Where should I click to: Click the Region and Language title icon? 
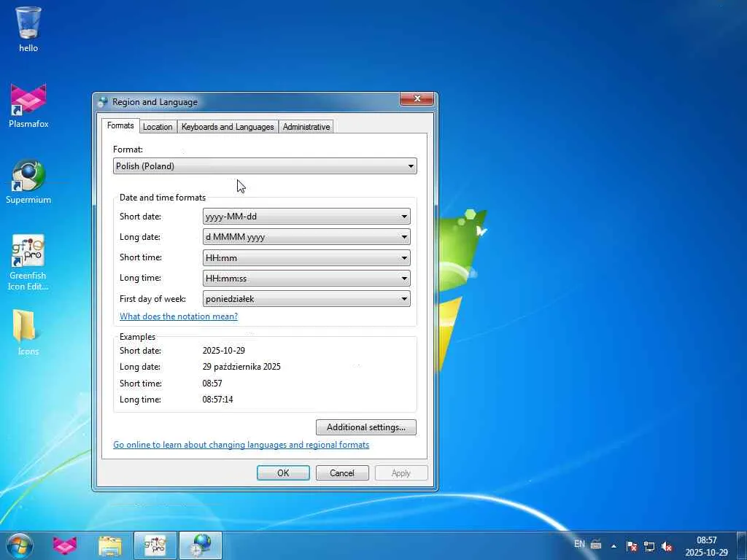[x=102, y=102]
